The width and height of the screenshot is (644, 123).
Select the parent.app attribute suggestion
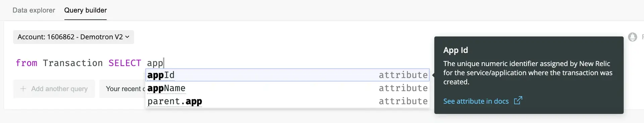287,101
